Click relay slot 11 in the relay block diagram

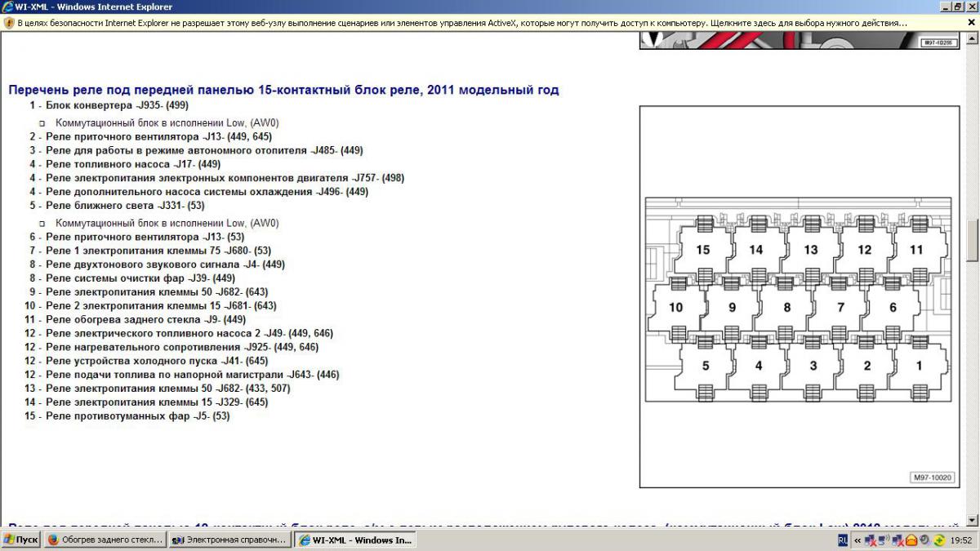click(x=916, y=250)
